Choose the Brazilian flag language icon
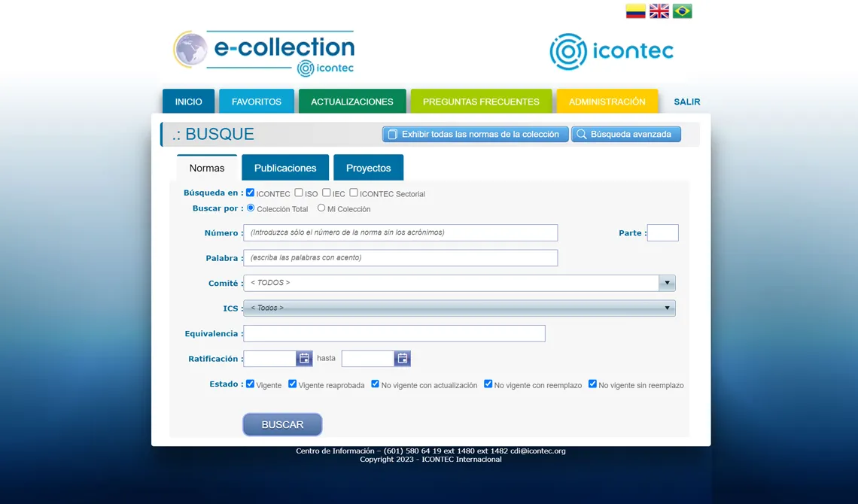The image size is (858, 504). pyautogui.click(x=683, y=11)
